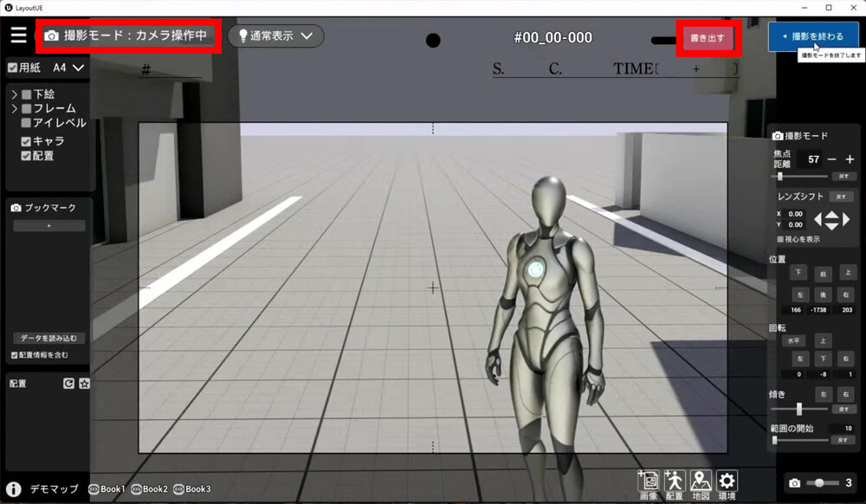866x504 pixels.
Task: Expand the フレーム tree item
Action: (14, 109)
